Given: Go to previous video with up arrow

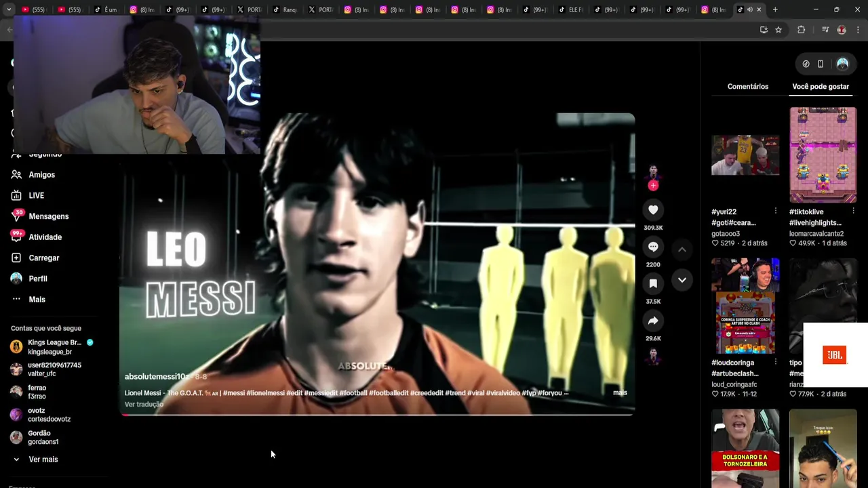Looking at the screenshot, I should point(682,249).
